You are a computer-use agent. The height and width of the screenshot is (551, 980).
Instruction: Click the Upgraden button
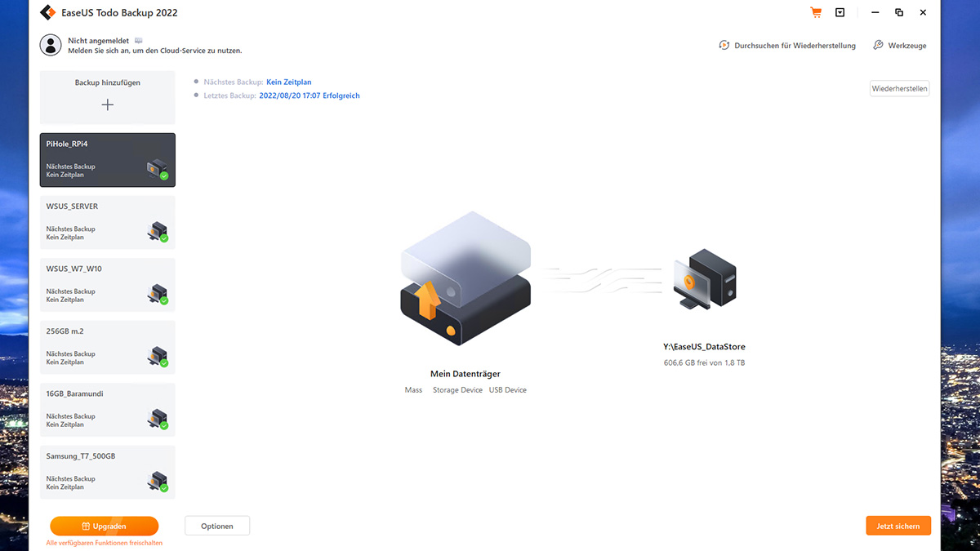point(105,527)
